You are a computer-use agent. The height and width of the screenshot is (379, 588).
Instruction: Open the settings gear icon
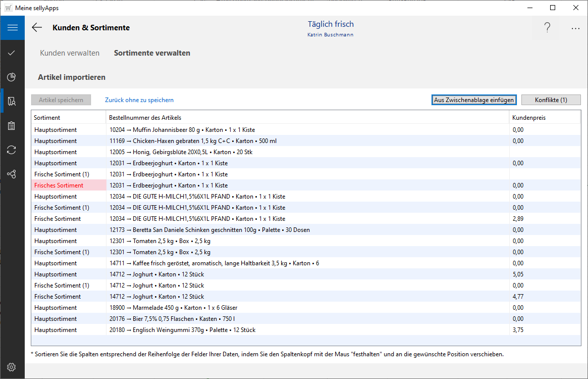pyautogui.click(x=12, y=367)
